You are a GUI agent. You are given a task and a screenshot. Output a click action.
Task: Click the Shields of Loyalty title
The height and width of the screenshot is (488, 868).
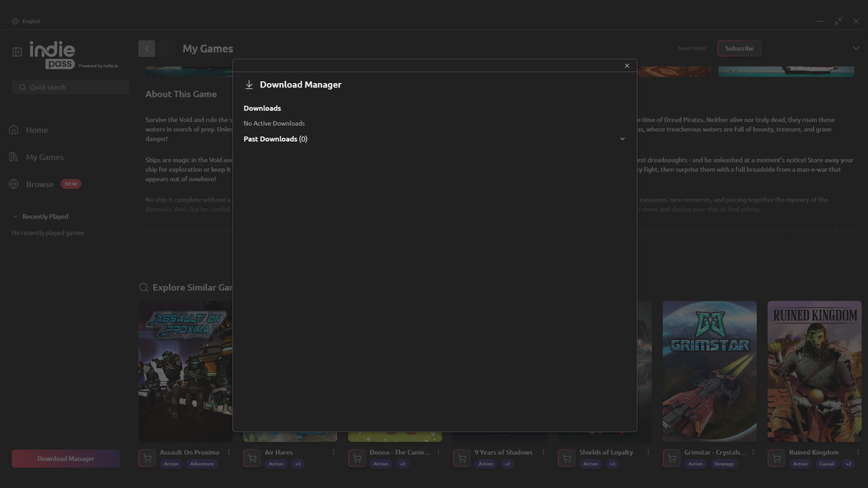pyautogui.click(x=606, y=453)
